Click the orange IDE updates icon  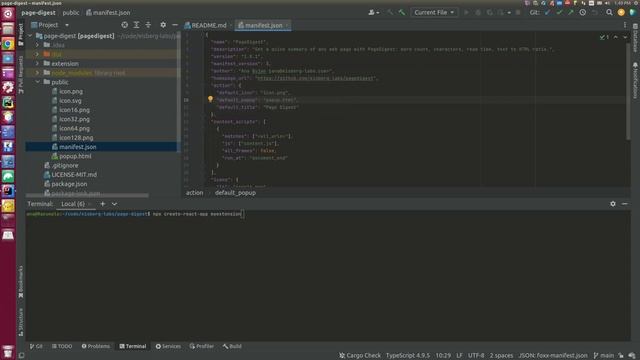(x=621, y=13)
